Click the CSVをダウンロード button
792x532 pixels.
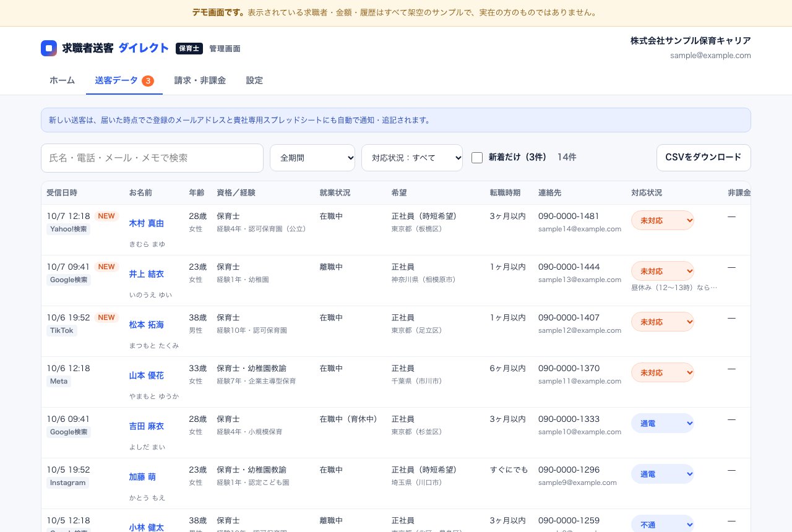[x=704, y=158]
